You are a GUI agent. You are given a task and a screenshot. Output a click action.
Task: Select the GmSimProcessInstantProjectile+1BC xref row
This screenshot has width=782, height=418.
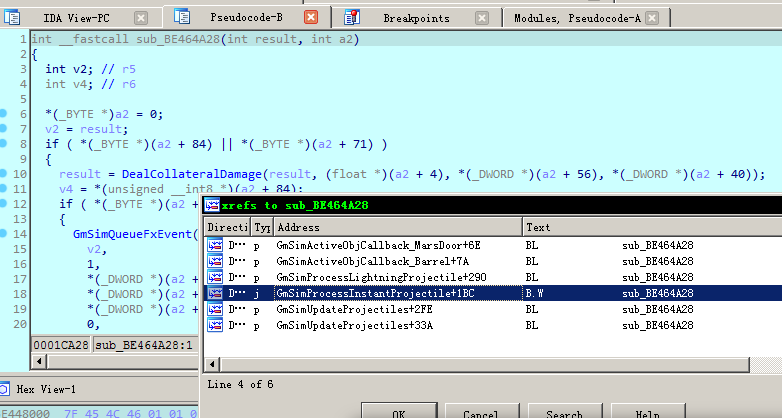493,293
